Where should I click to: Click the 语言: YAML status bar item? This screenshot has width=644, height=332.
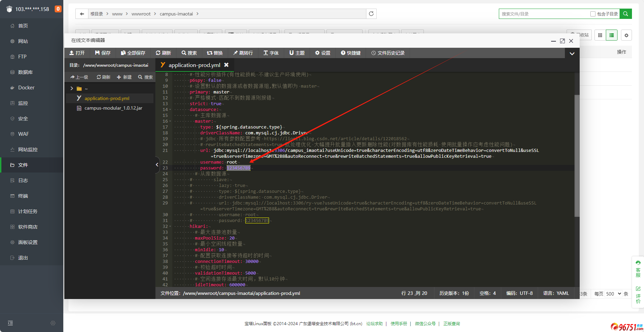556,293
